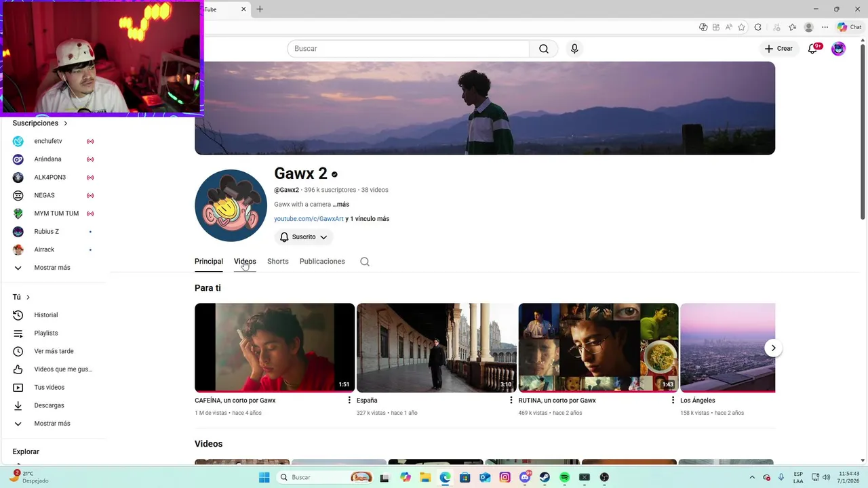This screenshot has height=488, width=868.
Task: Click the Crear button
Action: 778,49
